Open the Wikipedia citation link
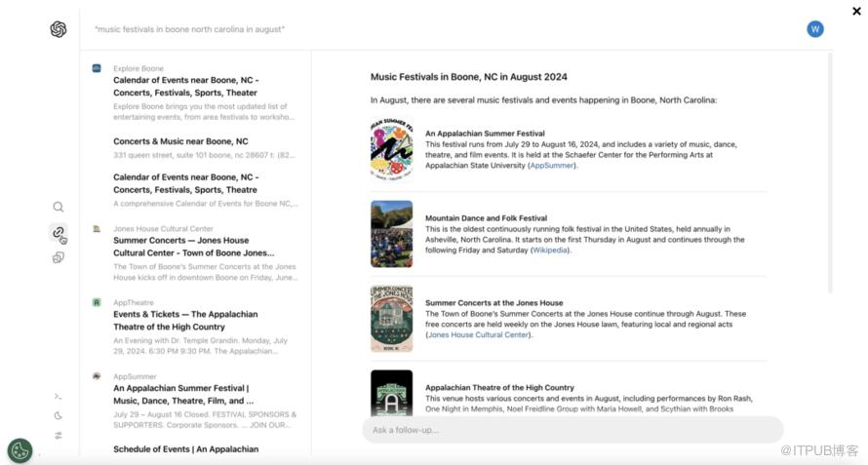 pyautogui.click(x=550, y=251)
